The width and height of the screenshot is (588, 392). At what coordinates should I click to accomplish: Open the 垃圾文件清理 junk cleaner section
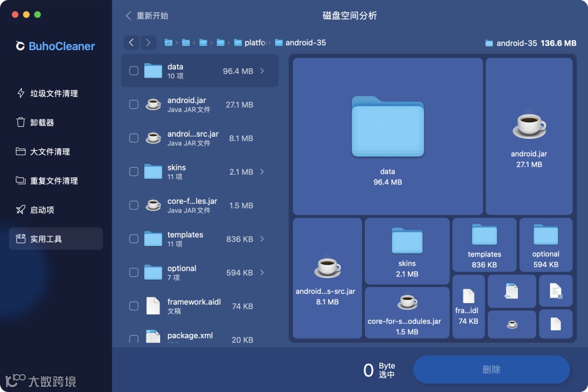[x=56, y=94]
